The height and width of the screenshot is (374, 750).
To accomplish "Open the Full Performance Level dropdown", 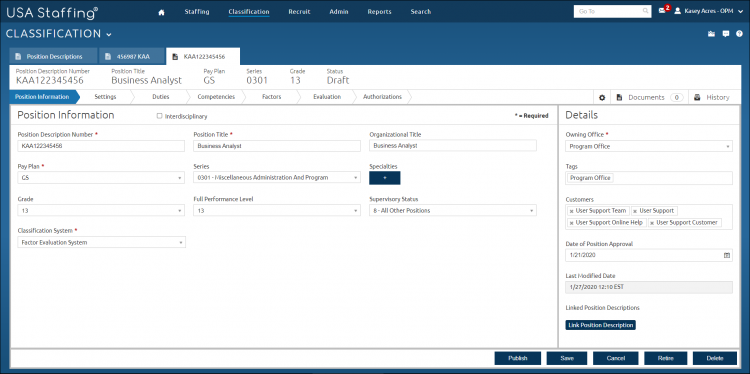I will 277,210.
